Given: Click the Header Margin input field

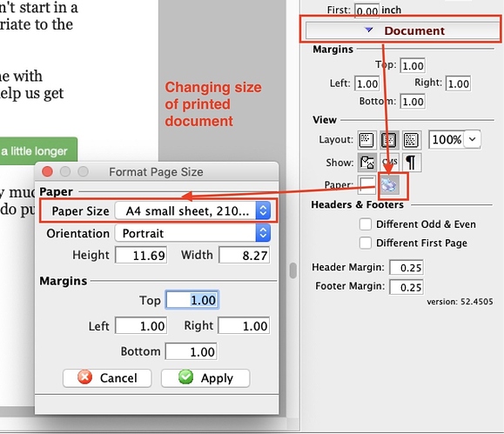Looking at the screenshot, I should (407, 267).
